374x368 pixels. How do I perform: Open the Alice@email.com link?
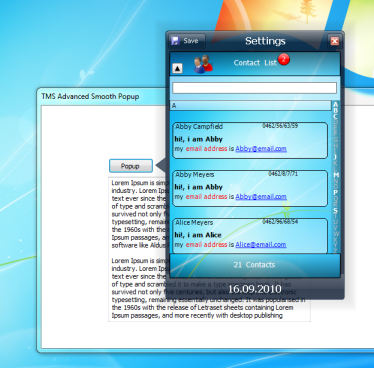coord(261,245)
